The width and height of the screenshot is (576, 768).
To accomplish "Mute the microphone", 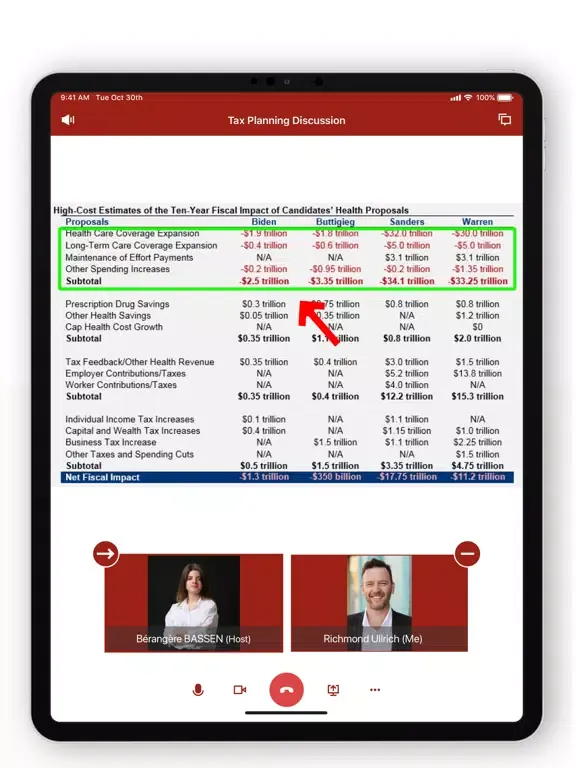I will pyautogui.click(x=198, y=690).
